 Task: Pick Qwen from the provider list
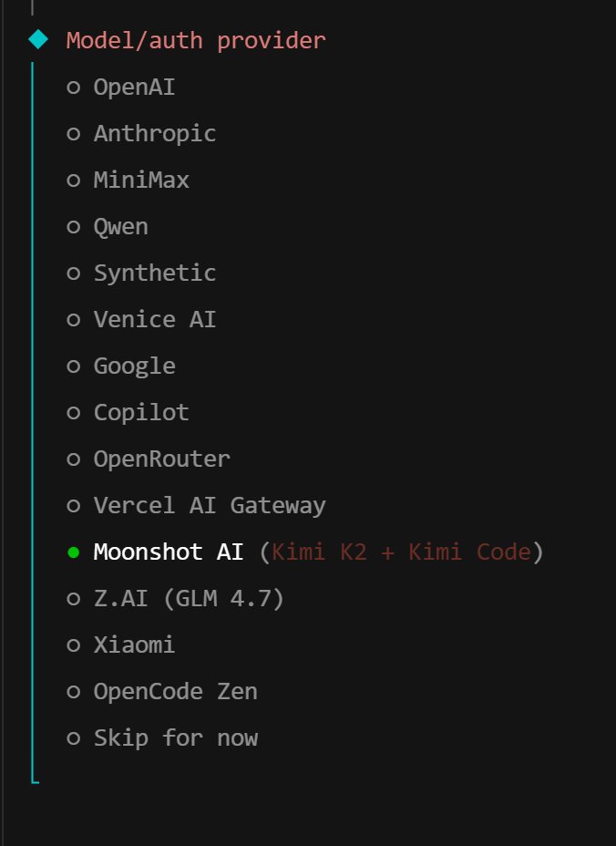coord(120,227)
